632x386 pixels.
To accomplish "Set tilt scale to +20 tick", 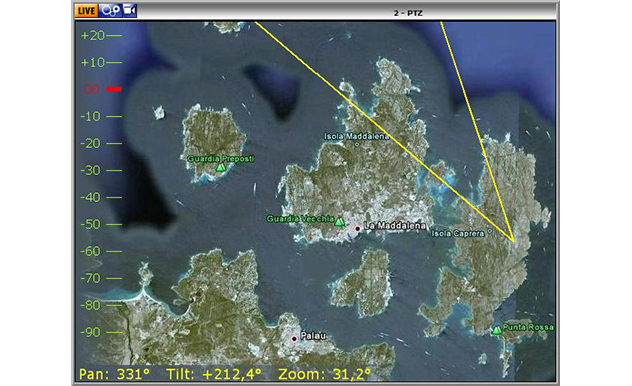I will [x=101, y=35].
